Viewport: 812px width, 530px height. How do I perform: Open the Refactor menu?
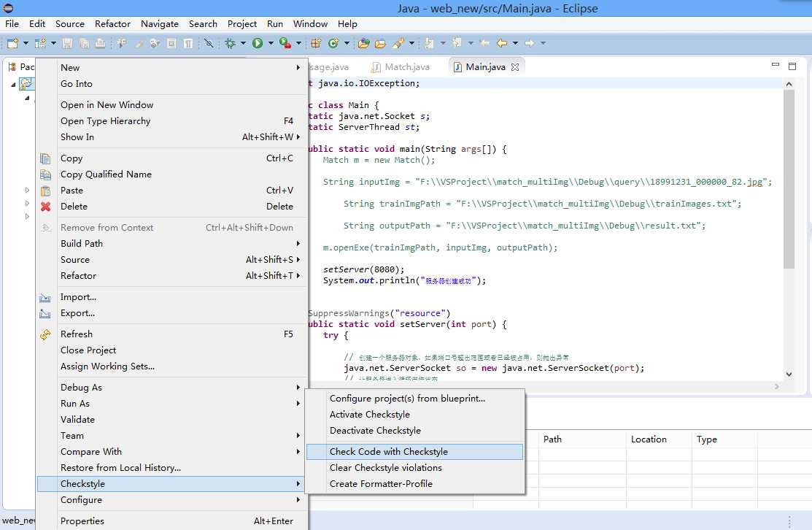[x=112, y=24]
